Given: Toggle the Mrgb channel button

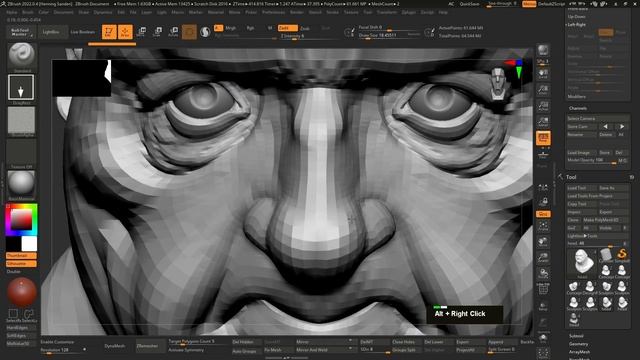Looking at the screenshot, I should coord(231,28).
